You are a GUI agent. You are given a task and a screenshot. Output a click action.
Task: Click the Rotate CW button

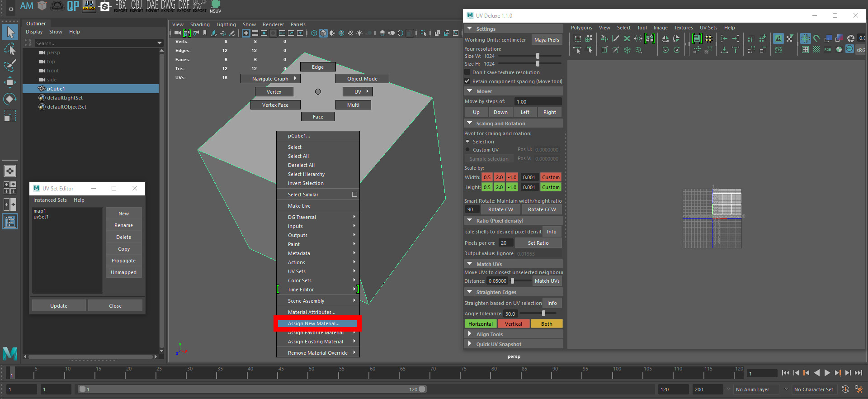(x=500, y=209)
